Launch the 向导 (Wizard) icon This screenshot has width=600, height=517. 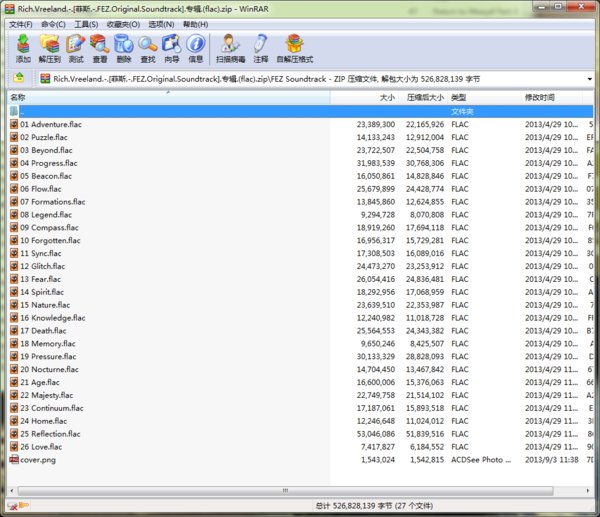coord(171,47)
